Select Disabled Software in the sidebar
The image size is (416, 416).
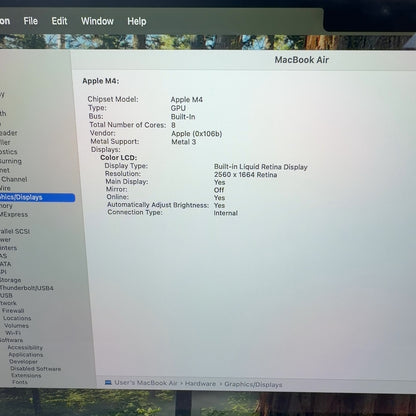click(35, 369)
